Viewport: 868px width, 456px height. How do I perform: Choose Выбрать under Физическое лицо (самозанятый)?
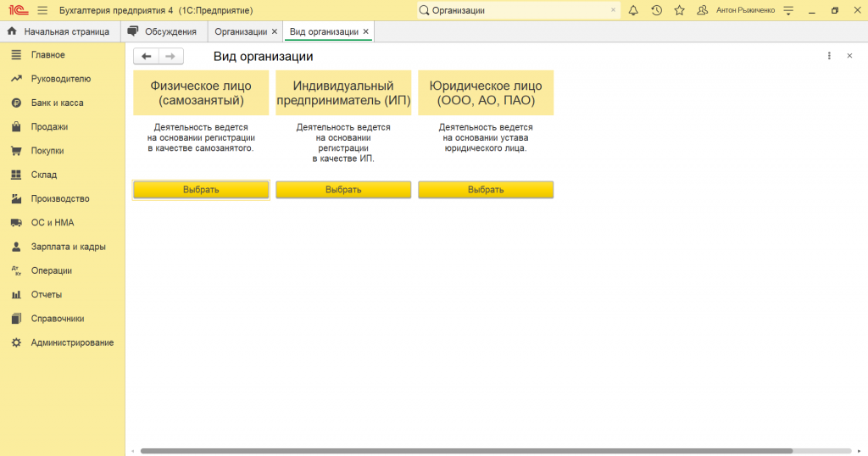pos(201,190)
